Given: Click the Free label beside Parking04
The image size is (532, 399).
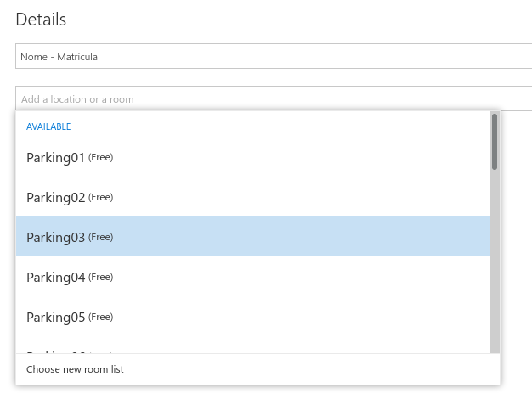Looking at the screenshot, I should (x=100, y=277).
